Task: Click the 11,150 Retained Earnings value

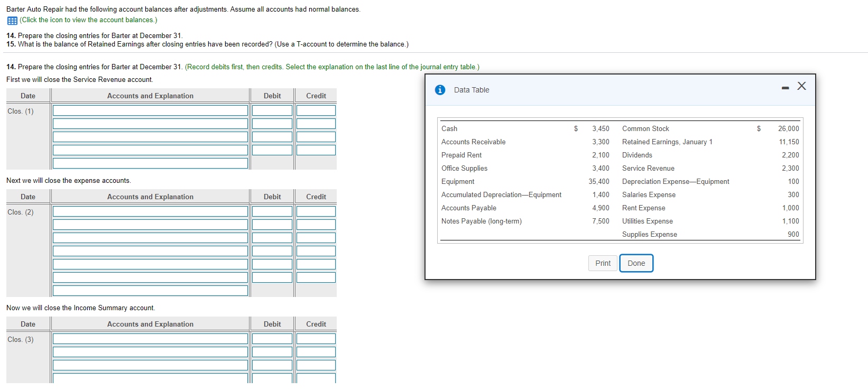Action: 789,142
